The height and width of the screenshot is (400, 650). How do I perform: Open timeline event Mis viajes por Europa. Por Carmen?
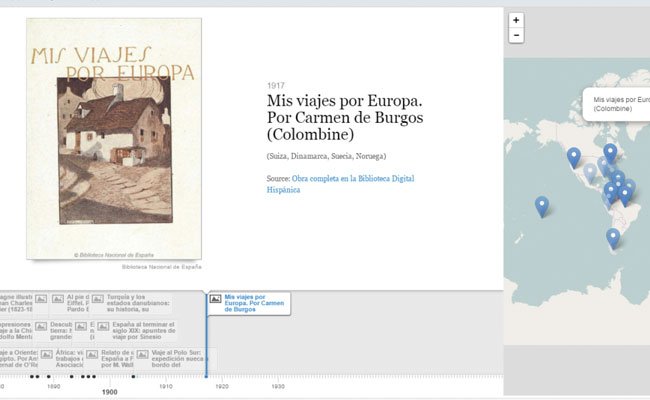coord(254,303)
